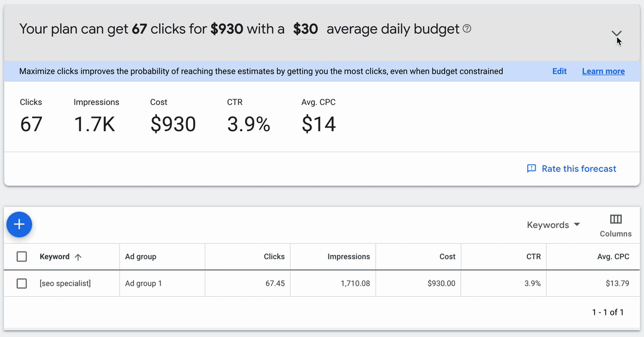Image resolution: width=644 pixels, height=337 pixels.
Task: Check the [seo specialist] row checkbox
Action: click(22, 283)
